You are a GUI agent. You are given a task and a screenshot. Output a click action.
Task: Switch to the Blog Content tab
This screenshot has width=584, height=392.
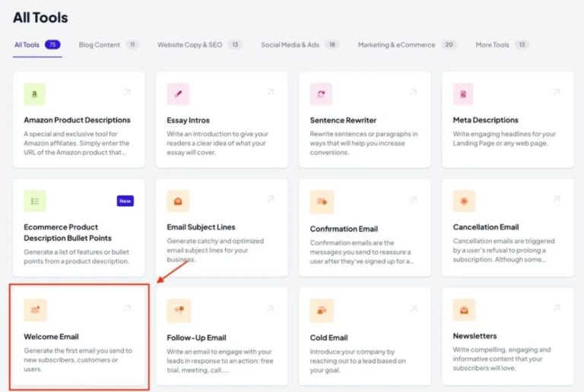pyautogui.click(x=100, y=45)
